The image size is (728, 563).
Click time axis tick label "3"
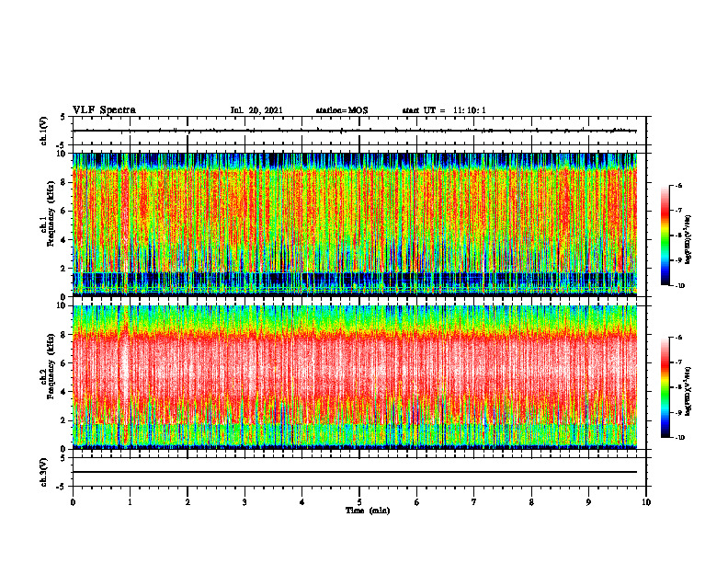pos(245,502)
